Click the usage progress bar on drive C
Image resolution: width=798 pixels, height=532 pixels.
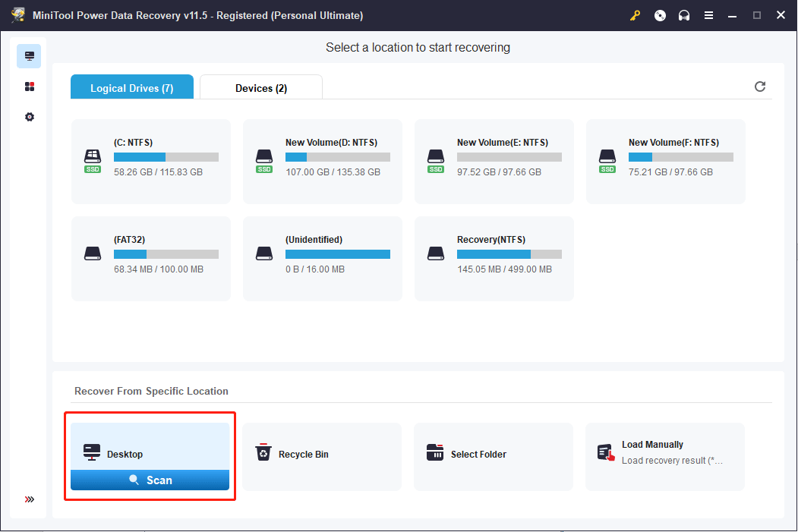click(x=166, y=157)
